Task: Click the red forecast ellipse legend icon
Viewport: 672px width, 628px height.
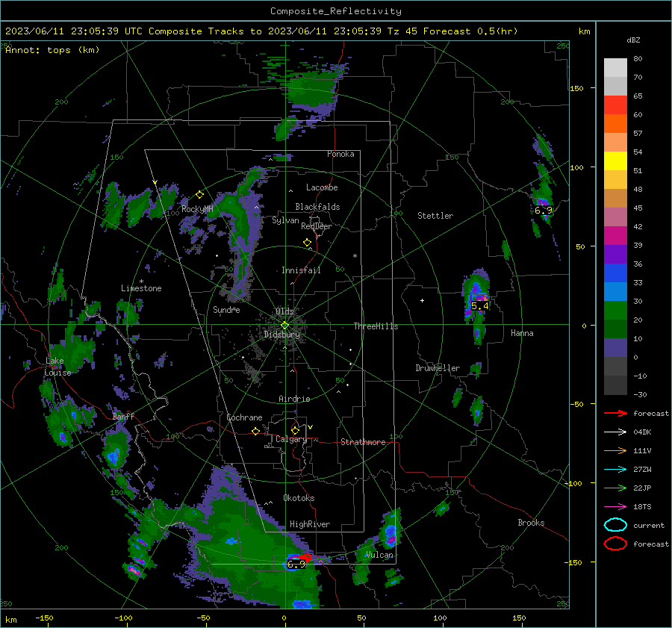Action: (615, 544)
